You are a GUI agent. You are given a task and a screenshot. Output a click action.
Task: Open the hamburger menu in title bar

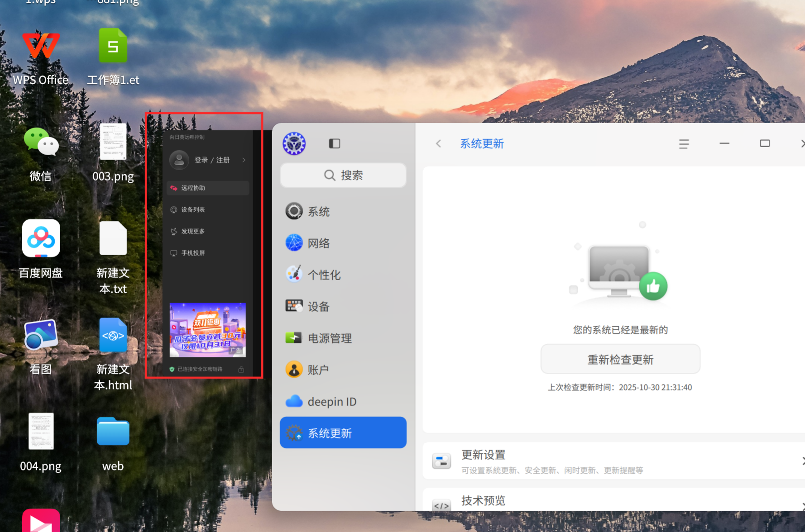pyautogui.click(x=684, y=144)
